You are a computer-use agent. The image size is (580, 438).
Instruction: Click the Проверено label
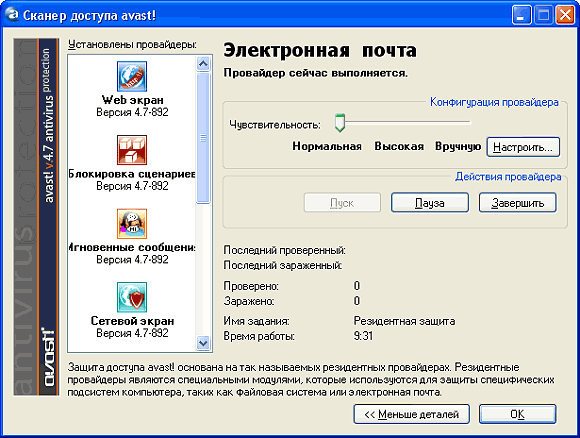pos(251,286)
